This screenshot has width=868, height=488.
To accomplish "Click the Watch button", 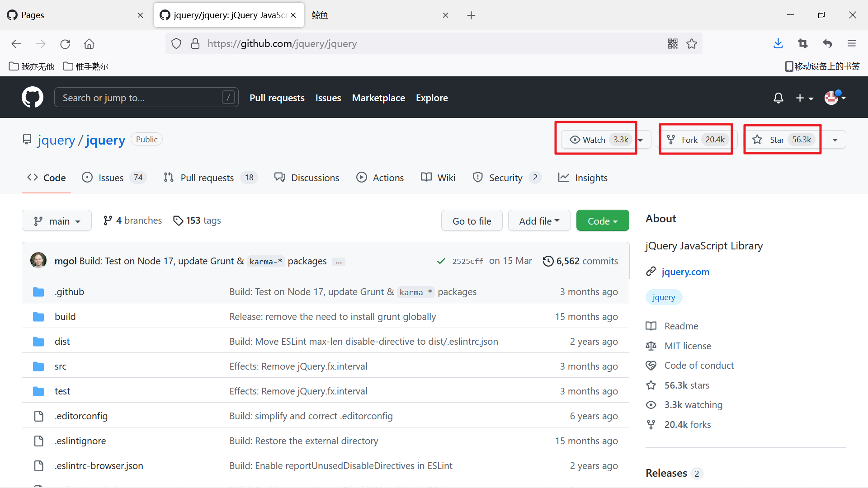I will (598, 140).
